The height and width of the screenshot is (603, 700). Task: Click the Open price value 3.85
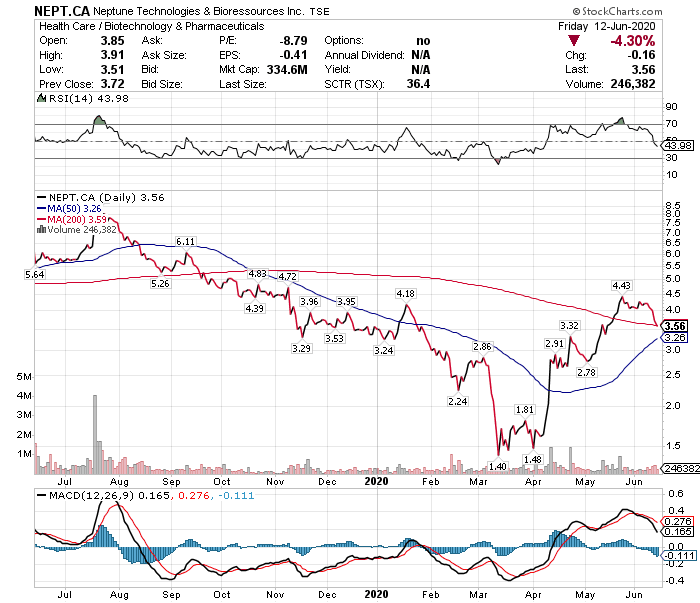click(x=112, y=41)
